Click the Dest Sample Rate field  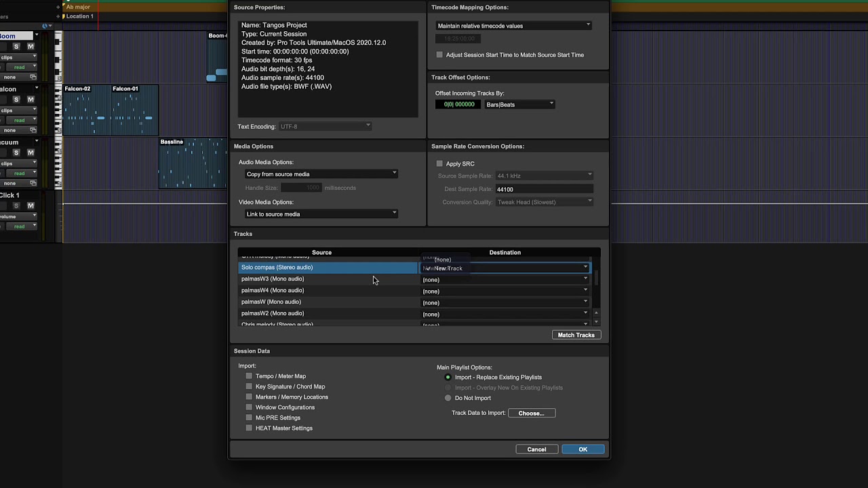point(545,189)
